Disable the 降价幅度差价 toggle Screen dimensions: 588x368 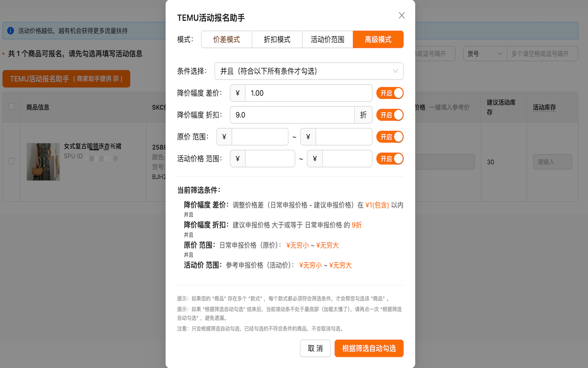point(390,92)
